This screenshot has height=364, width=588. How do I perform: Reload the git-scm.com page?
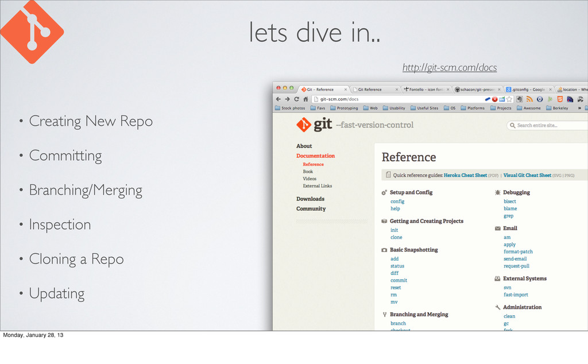(296, 99)
